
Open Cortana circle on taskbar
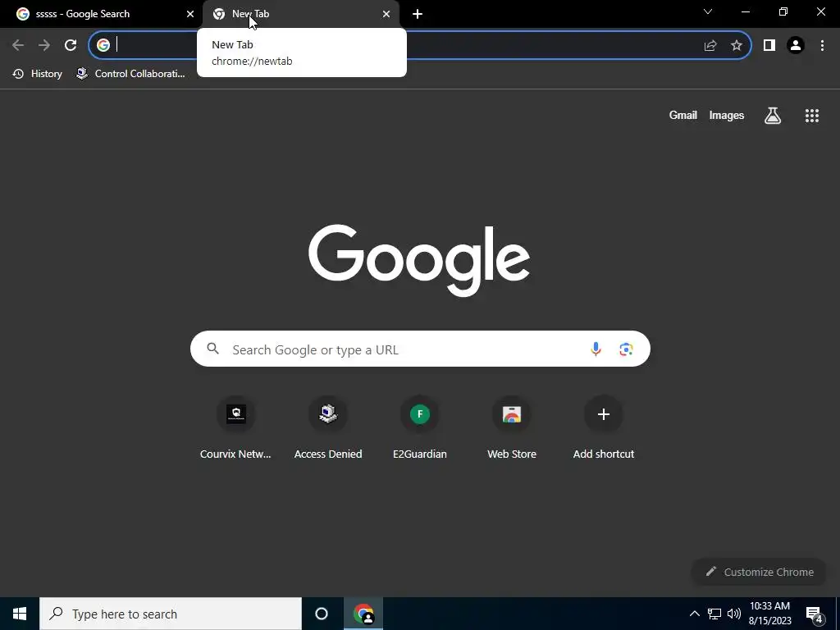point(322,614)
